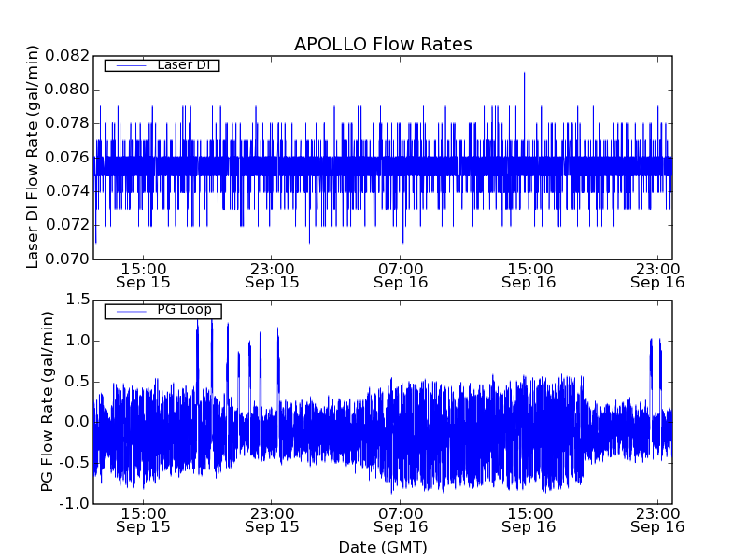Click the Laser DI Flow Rate y-axis label
This screenshot has width=747, height=560.
coord(33,157)
